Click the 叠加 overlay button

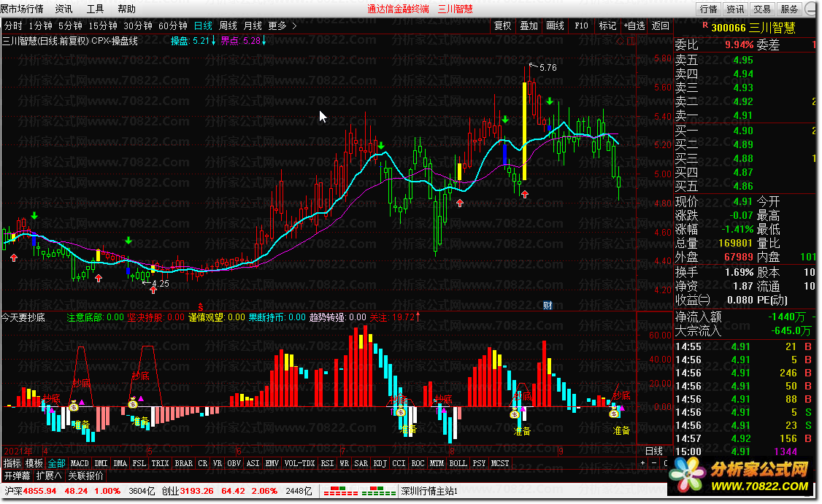(x=529, y=26)
